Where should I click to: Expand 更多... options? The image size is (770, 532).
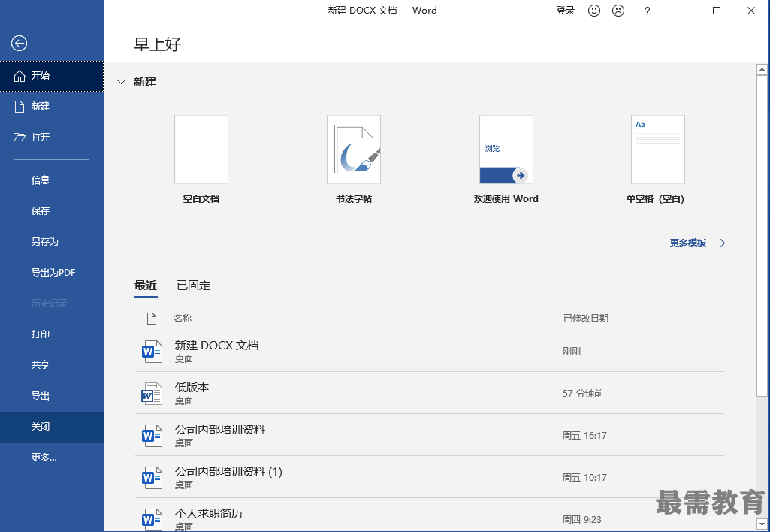coord(52,458)
